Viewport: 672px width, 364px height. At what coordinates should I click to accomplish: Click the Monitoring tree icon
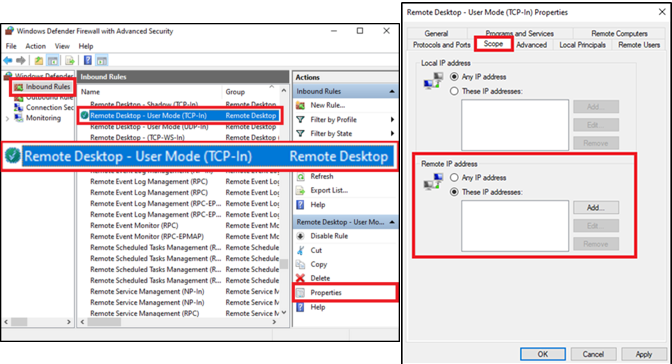(x=18, y=118)
